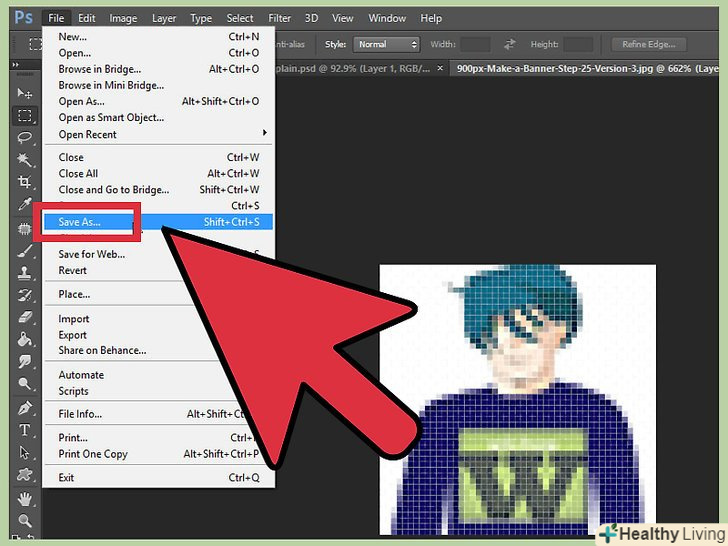Choose Open as Smart Object...
Image resolution: width=728 pixels, height=546 pixels.
(x=158, y=118)
